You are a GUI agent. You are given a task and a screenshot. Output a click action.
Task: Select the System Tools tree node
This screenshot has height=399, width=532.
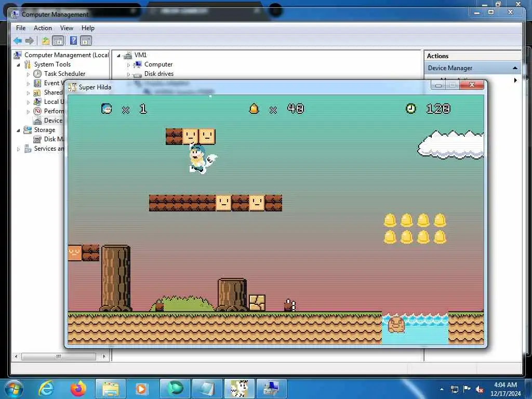(x=52, y=64)
